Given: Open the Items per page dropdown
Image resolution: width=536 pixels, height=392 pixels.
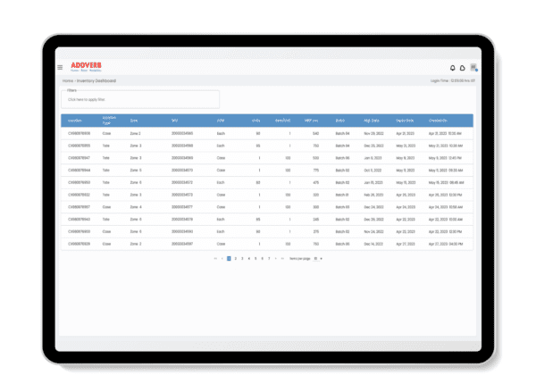Looking at the screenshot, I should click(x=318, y=258).
